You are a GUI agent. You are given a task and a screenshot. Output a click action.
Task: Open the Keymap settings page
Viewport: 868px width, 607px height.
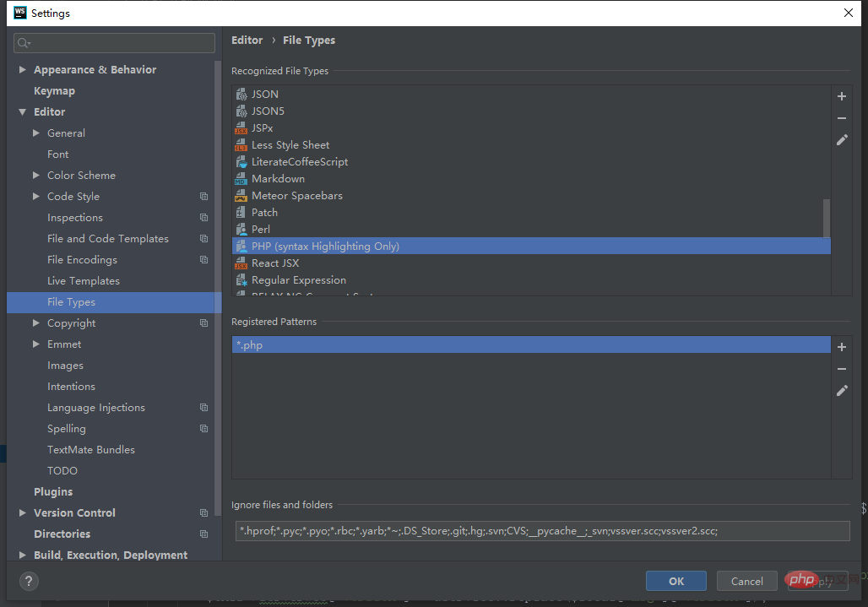54,90
